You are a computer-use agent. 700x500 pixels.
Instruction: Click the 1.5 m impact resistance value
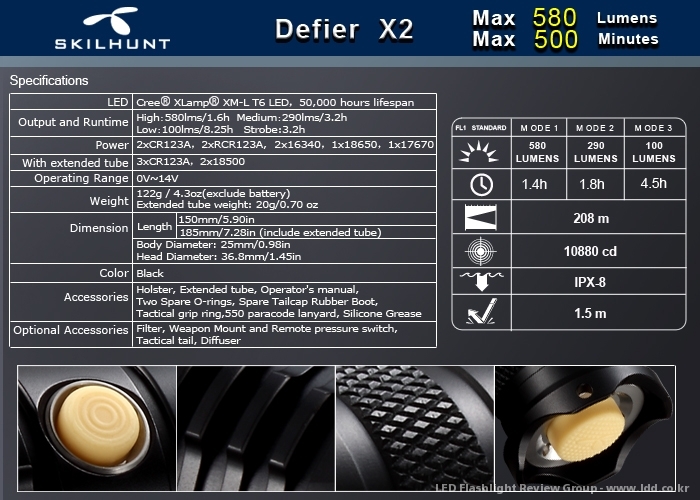coord(590,313)
